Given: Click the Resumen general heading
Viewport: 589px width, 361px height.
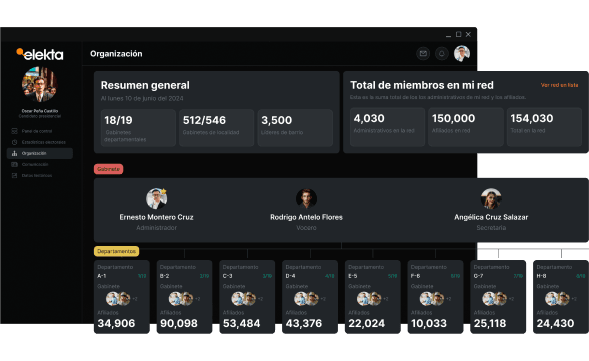Looking at the screenshot, I should [x=145, y=85].
